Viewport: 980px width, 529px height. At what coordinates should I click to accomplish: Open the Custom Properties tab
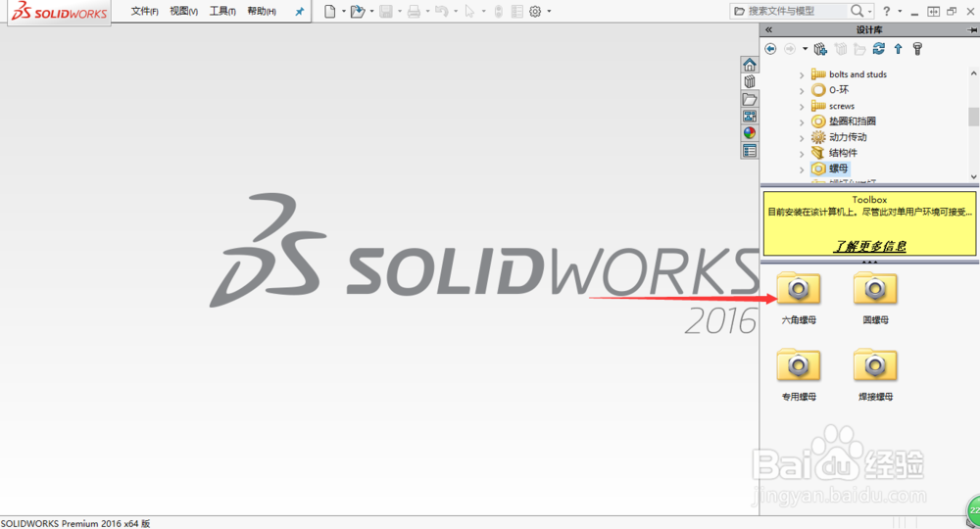pyautogui.click(x=750, y=151)
